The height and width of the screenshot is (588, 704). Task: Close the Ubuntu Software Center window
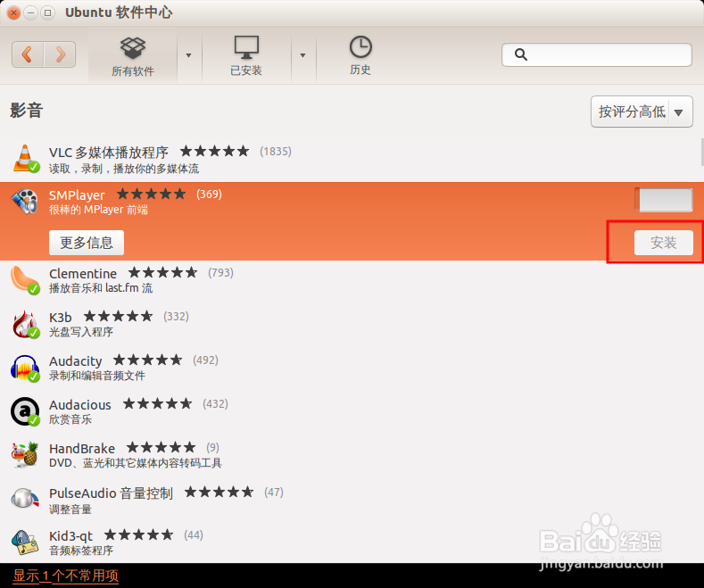pos(14,12)
